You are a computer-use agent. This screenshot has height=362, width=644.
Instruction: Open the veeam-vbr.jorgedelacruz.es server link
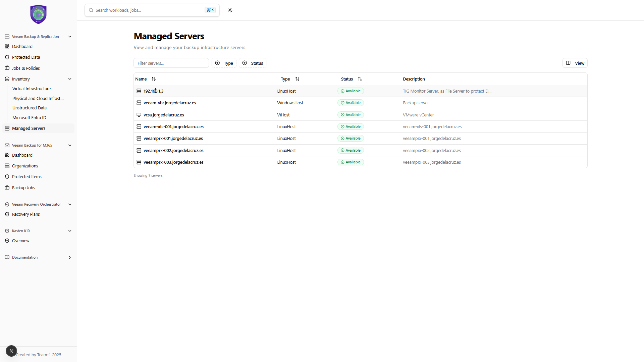click(170, 103)
